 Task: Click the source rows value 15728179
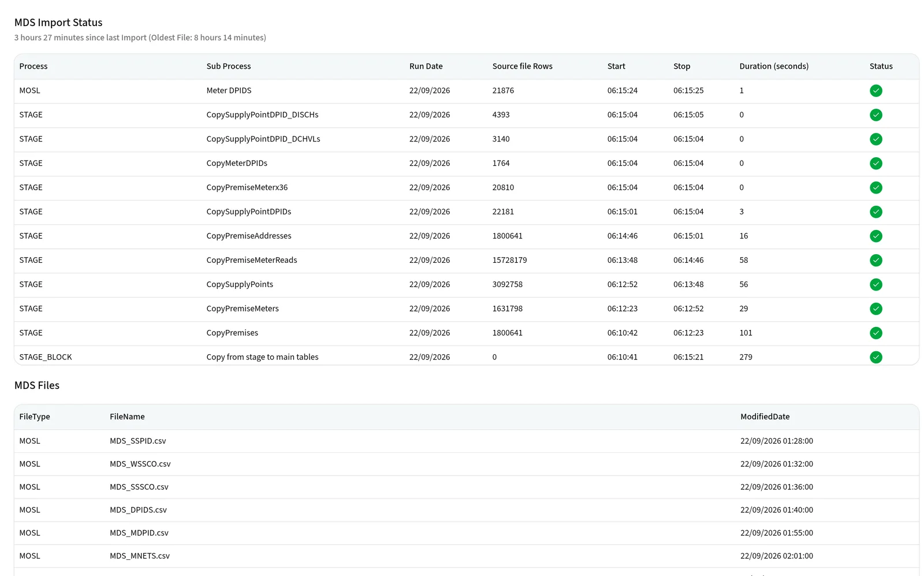(509, 261)
